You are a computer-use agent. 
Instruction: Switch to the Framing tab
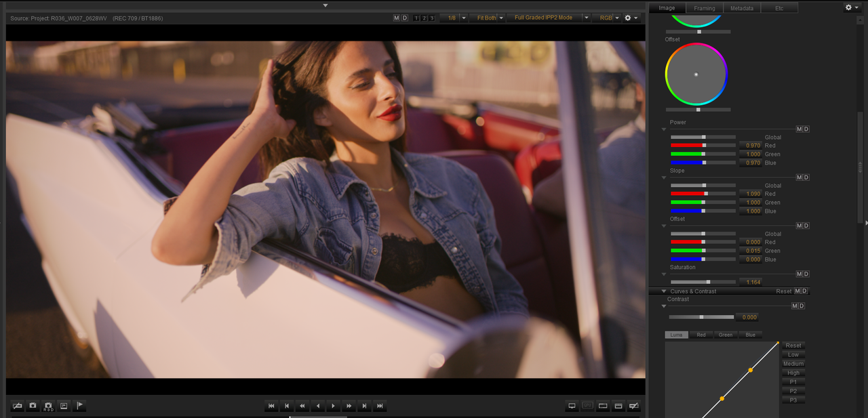705,8
